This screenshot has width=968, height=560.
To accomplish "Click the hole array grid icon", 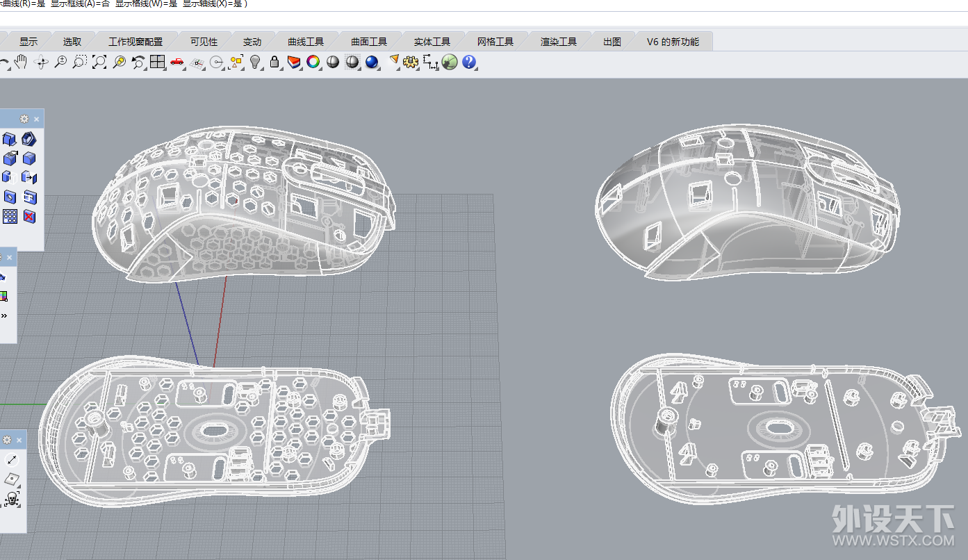I will coord(10,217).
